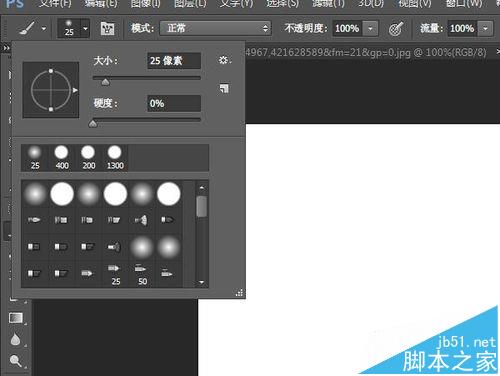
Task: Select the fifth brush preset in first row
Action: [142, 194]
